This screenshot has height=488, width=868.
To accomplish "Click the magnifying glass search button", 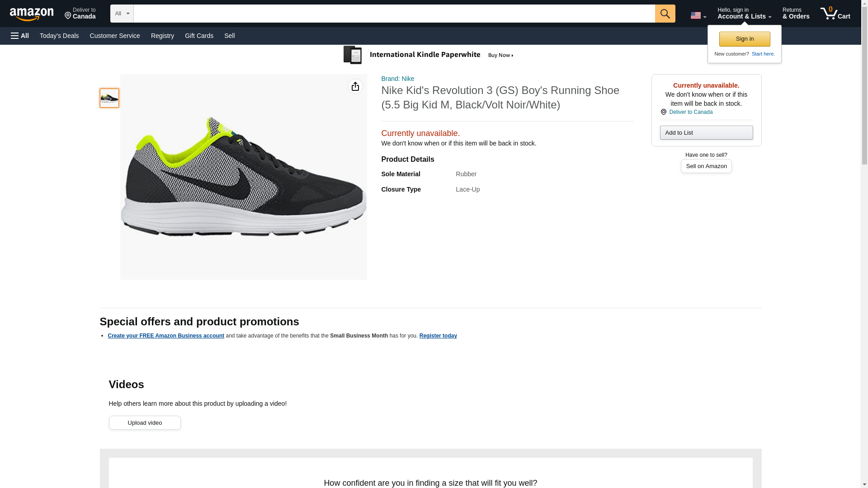I will [665, 14].
